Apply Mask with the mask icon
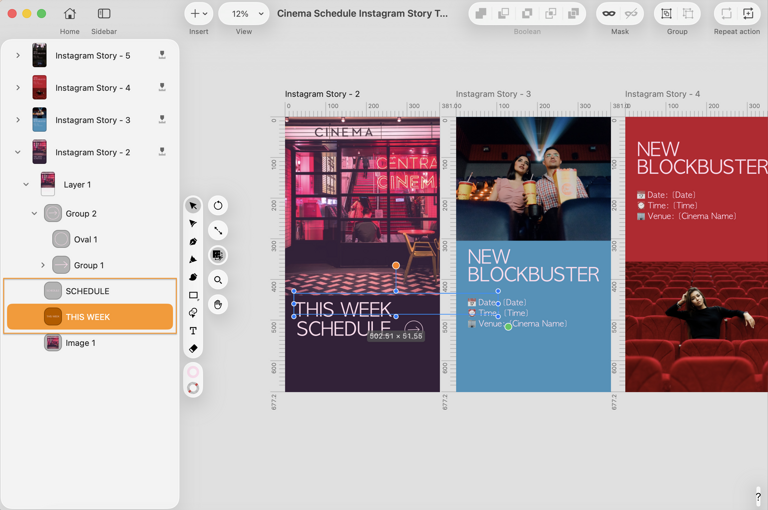 609,14
